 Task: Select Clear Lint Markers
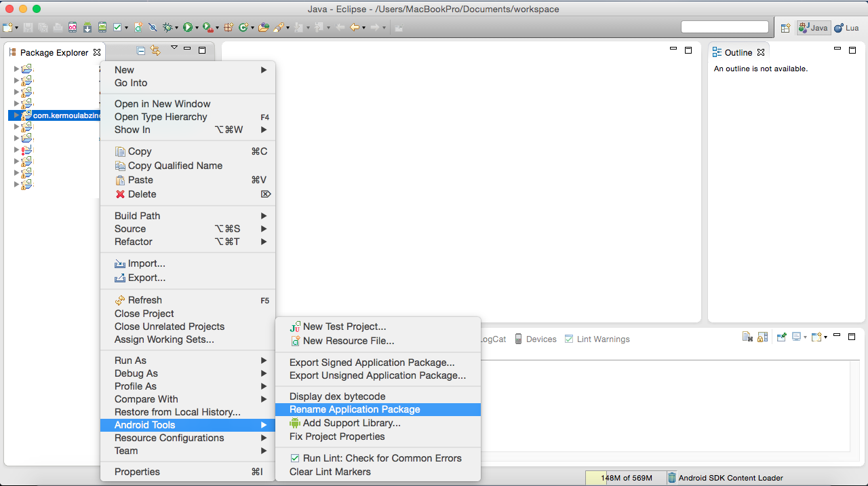coord(378,472)
